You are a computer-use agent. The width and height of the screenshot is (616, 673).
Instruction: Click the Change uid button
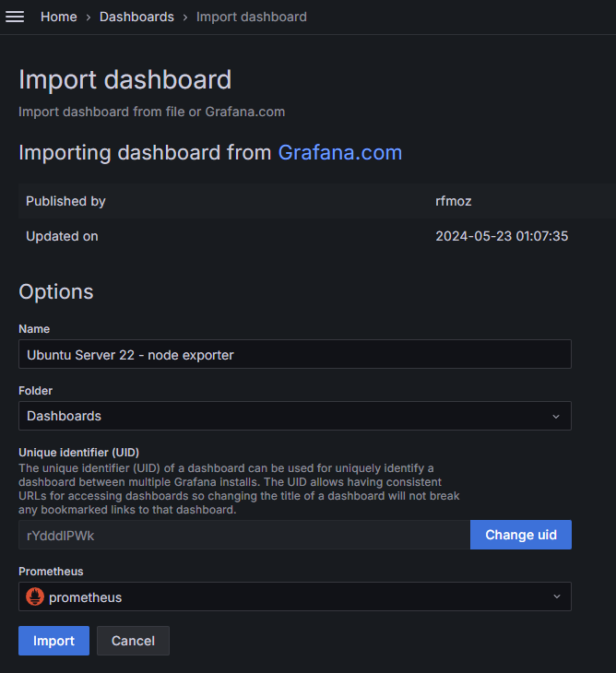(521, 535)
